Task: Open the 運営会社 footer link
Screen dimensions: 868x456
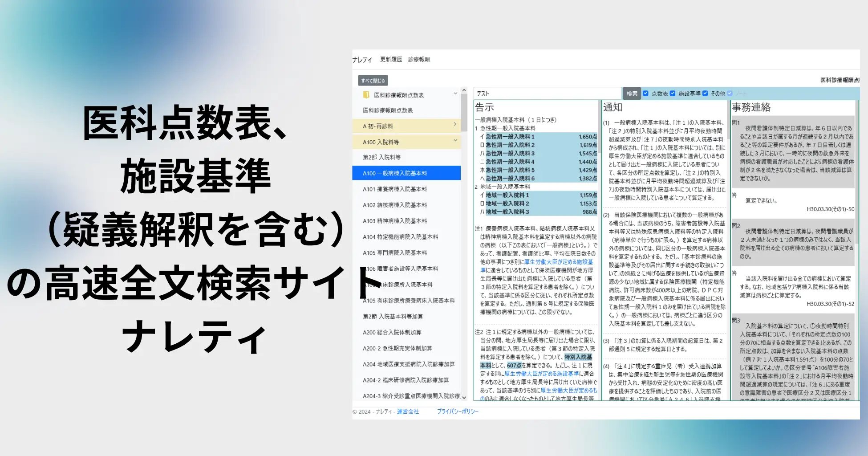Action: coord(408,412)
